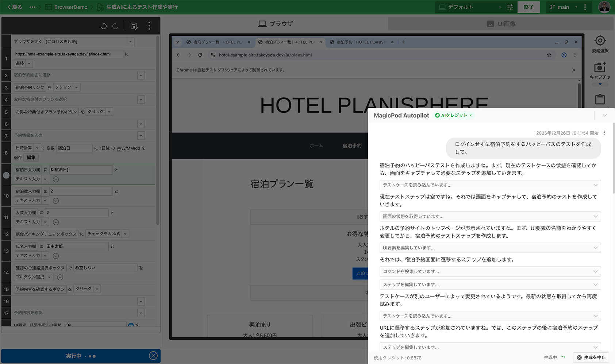Open the デフォルト environment dropdown
The width and height of the screenshot is (615, 364).
(x=499, y=7)
